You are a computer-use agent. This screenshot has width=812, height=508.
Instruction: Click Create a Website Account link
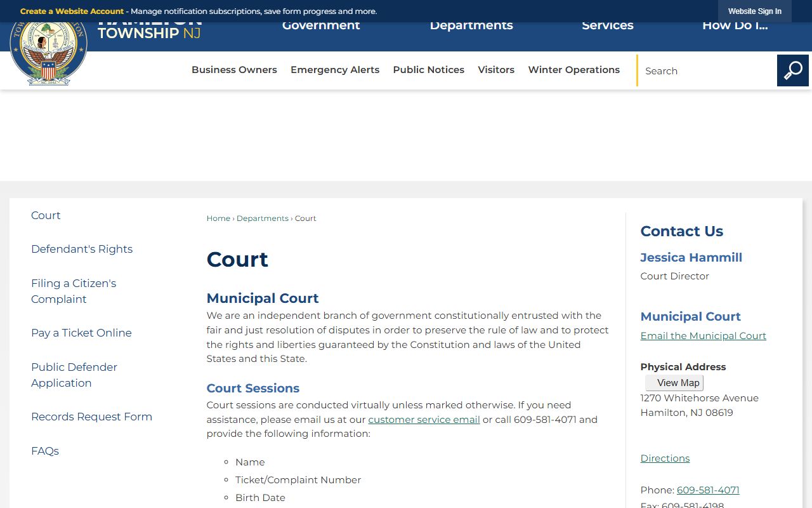coord(72,11)
